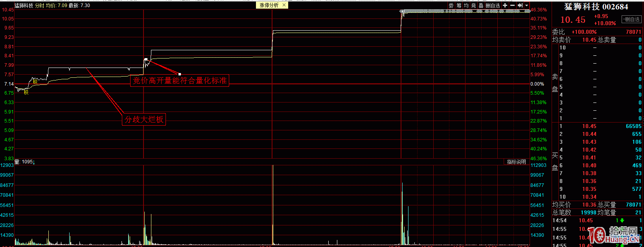
Task: Toggle the 均 average line button
Action: point(466,5)
